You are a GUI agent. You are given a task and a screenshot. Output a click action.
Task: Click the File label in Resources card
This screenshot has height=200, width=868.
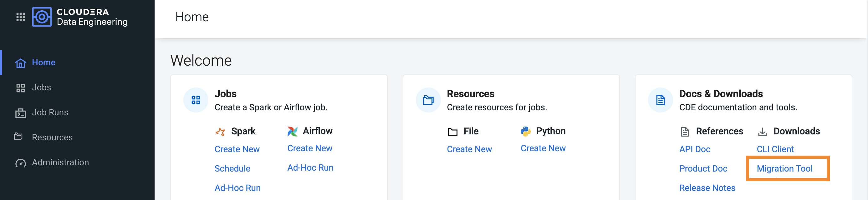pos(471,131)
